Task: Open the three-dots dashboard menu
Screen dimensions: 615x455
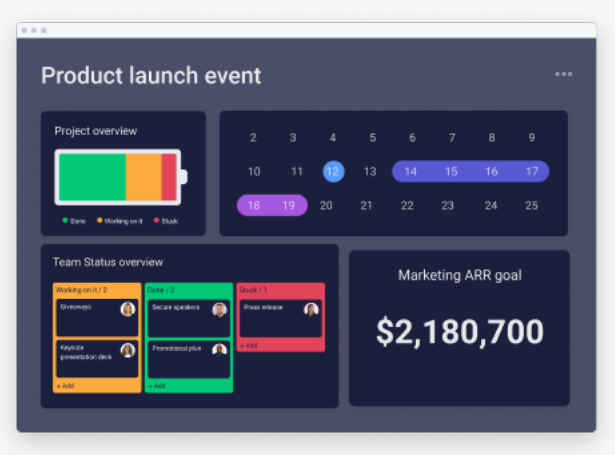Action: tap(563, 74)
